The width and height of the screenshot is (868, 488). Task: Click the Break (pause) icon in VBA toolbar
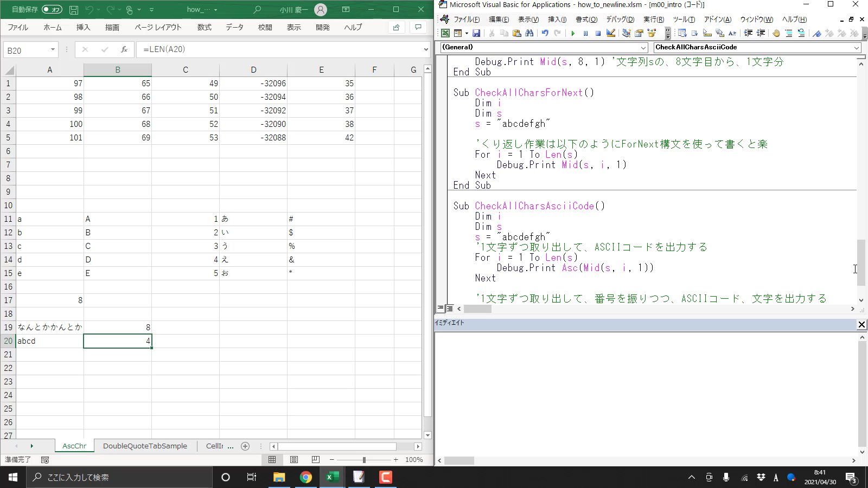click(585, 34)
